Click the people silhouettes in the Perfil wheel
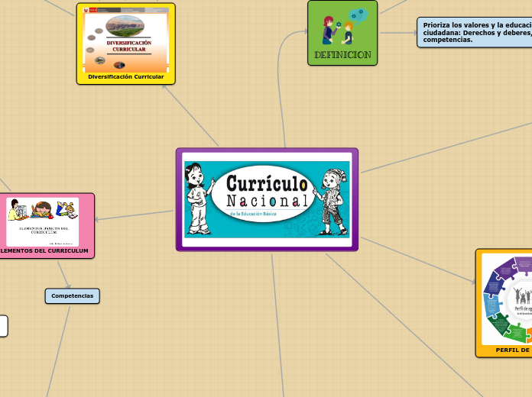 point(523,296)
